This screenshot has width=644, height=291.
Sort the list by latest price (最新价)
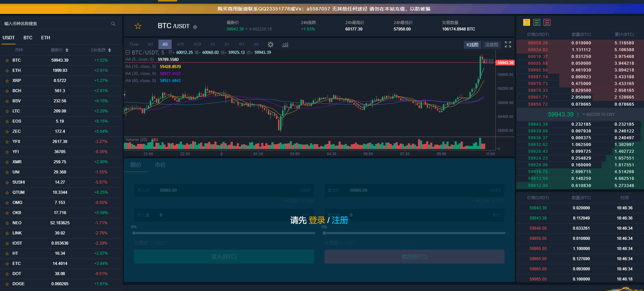pyautogui.click(x=59, y=50)
